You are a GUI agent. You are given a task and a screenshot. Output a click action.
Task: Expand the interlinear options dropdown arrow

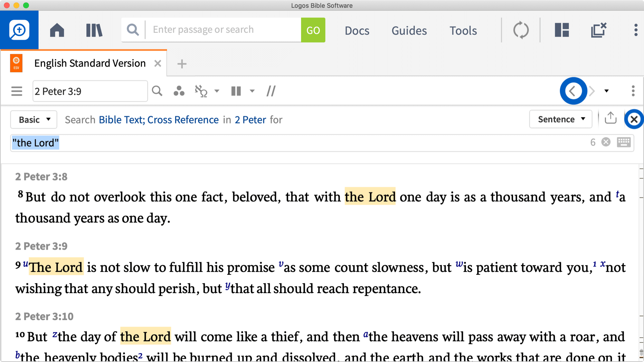217,91
